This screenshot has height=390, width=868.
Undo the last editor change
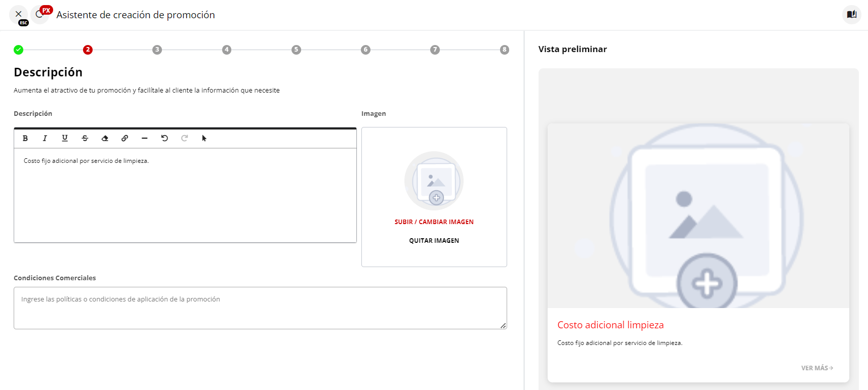point(164,138)
